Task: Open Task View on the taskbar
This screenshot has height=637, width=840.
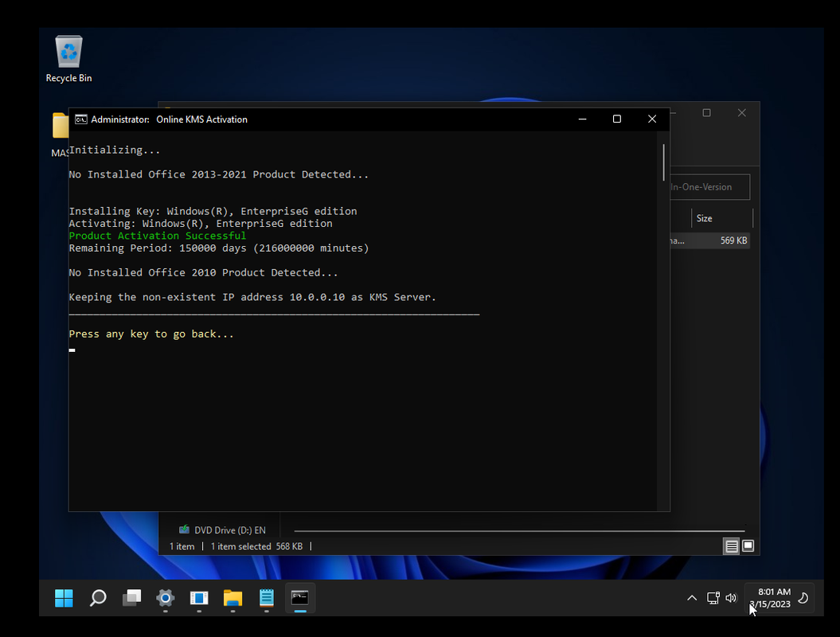Action: (131, 598)
